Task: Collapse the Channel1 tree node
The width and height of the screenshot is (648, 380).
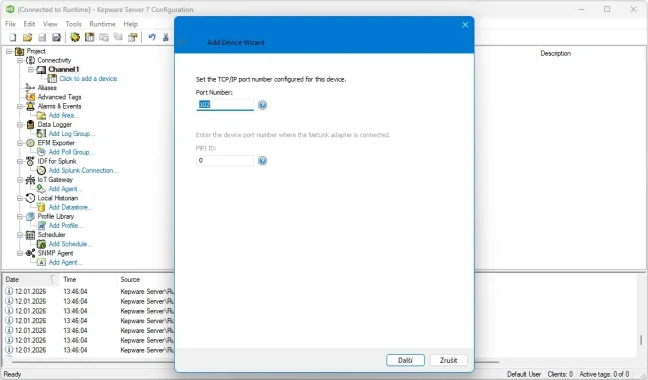Action: tap(30, 69)
